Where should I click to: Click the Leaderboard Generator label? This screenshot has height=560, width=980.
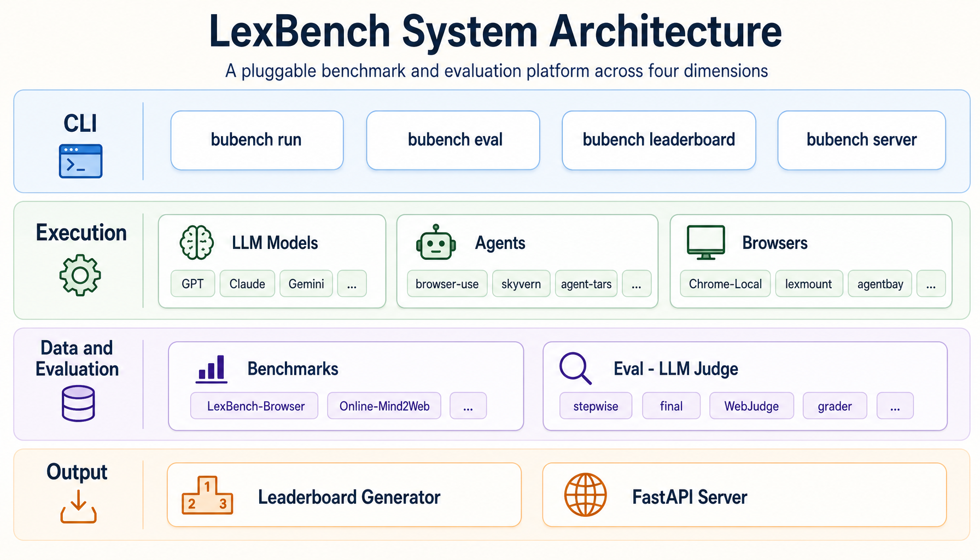click(x=349, y=497)
